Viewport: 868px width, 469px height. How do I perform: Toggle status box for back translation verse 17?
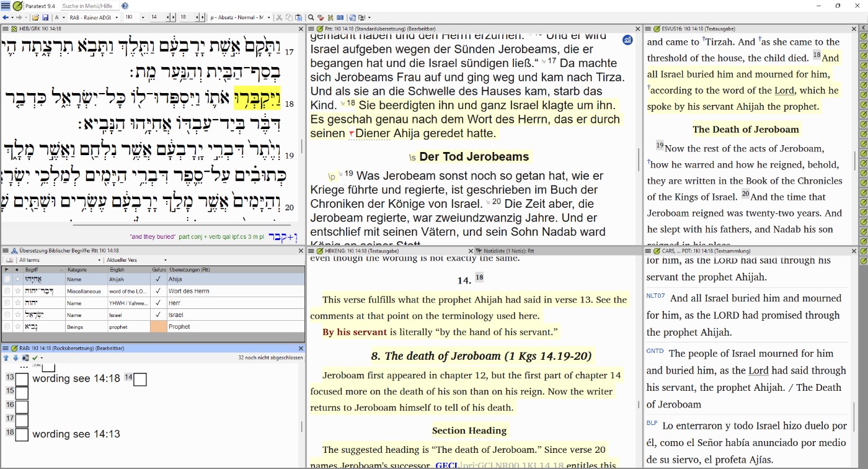22,421
